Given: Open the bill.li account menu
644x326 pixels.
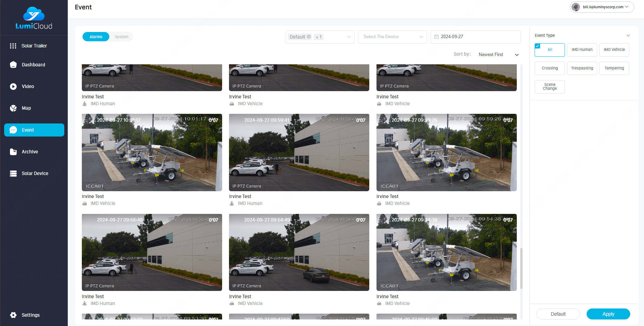Looking at the screenshot, I should tap(602, 7).
